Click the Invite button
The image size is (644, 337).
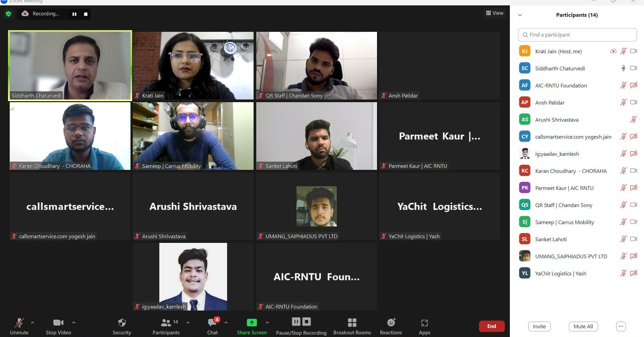tap(539, 326)
